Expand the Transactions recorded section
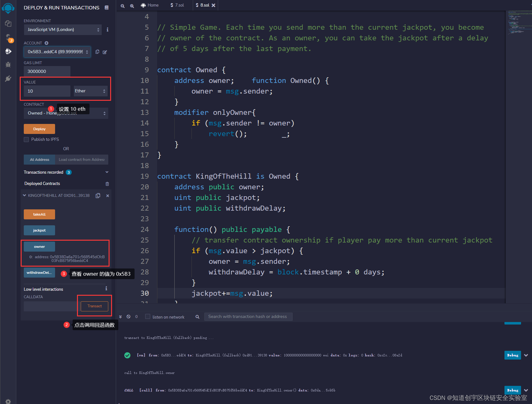 [107, 172]
